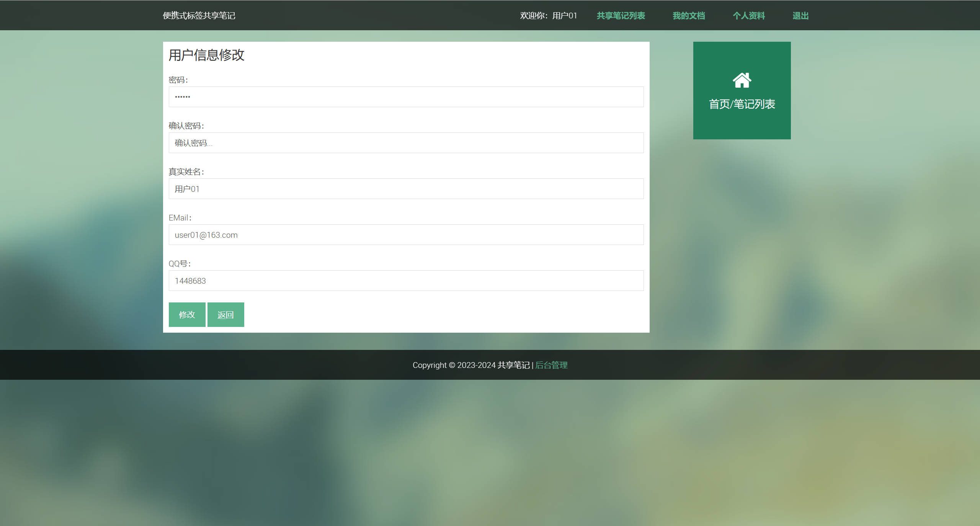
Task: Click the 用户信息修改 form heading
Action: coord(207,56)
